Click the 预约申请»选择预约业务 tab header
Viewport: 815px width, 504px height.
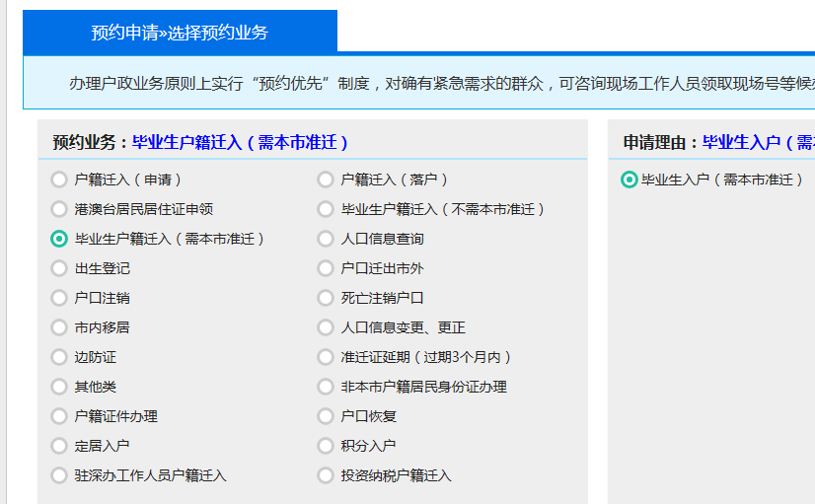click(x=180, y=32)
